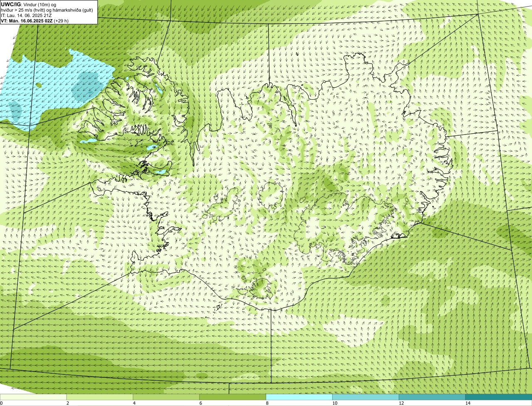Viewport: 532px width, 406px height.
Task: Click the '14' label on the scale
Action: (468, 403)
